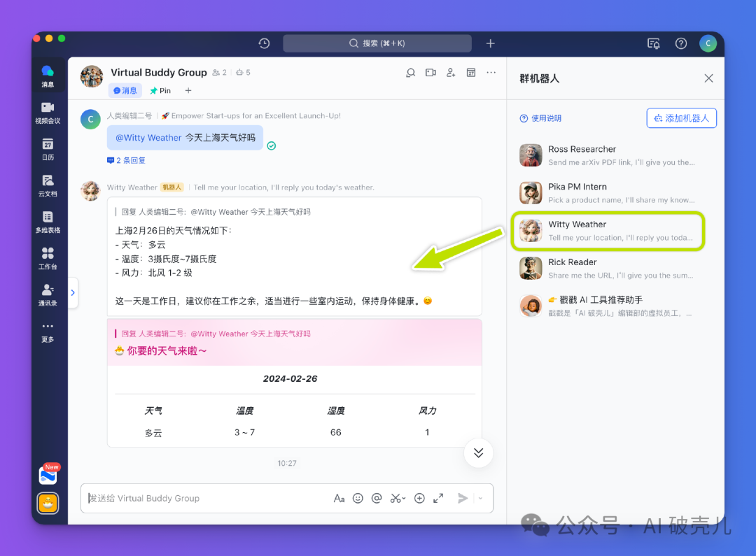Expand the send options arrow beside send button

[480, 498]
